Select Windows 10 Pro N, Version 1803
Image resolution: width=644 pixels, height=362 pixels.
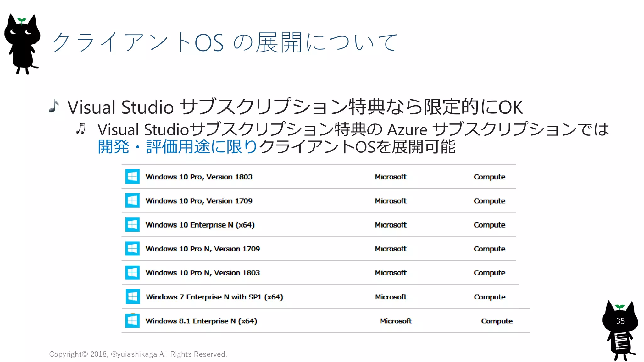tap(203, 273)
